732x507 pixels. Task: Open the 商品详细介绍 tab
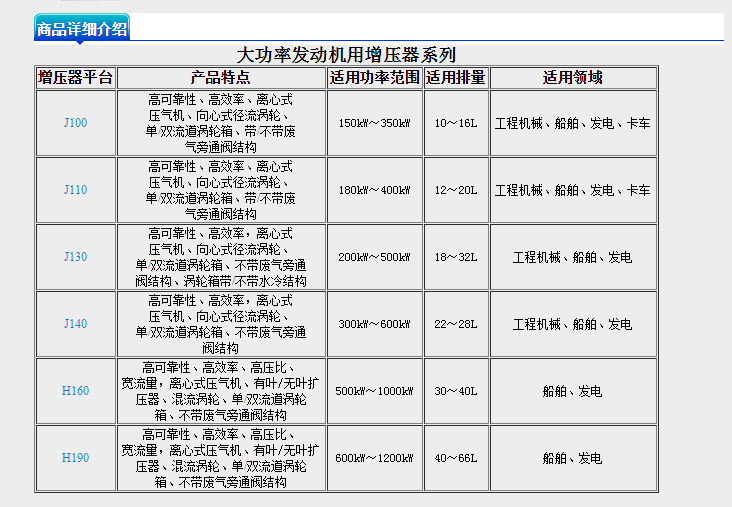tap(82, 28)
